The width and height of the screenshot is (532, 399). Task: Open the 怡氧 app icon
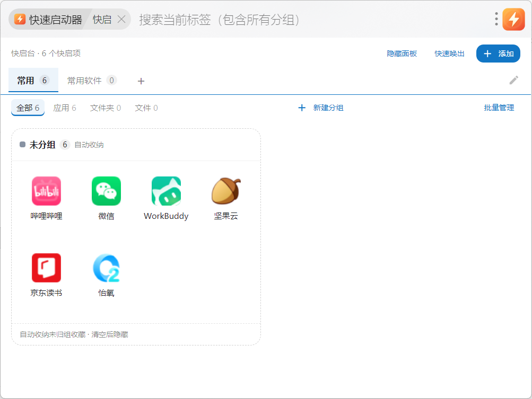[x=106, y=268]
